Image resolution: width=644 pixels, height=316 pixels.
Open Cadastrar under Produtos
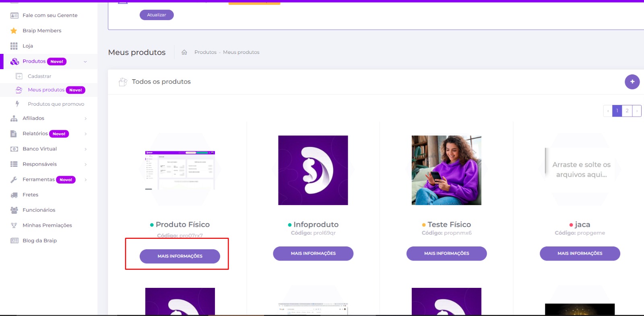[x=49, y=76]
